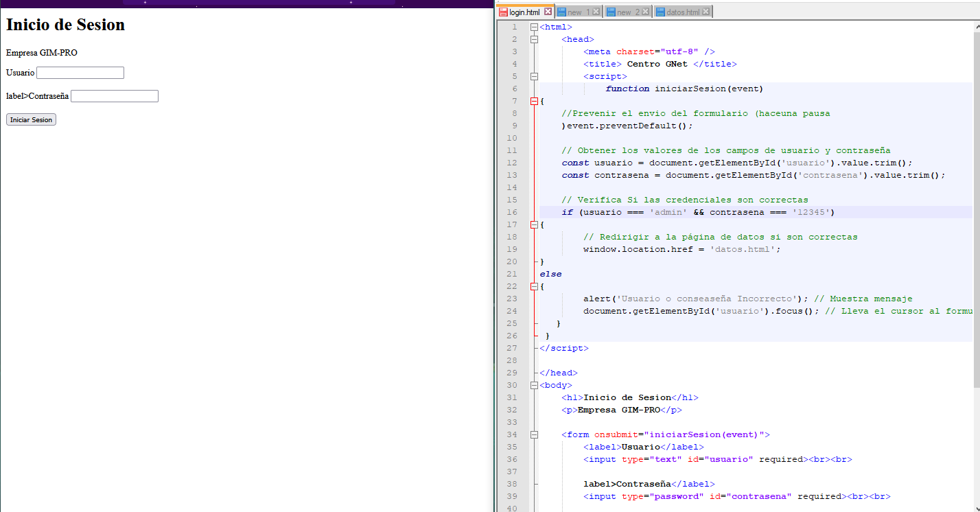
Task: Click the blue disk icon on datos.html tab
Action: coord(660,12)
